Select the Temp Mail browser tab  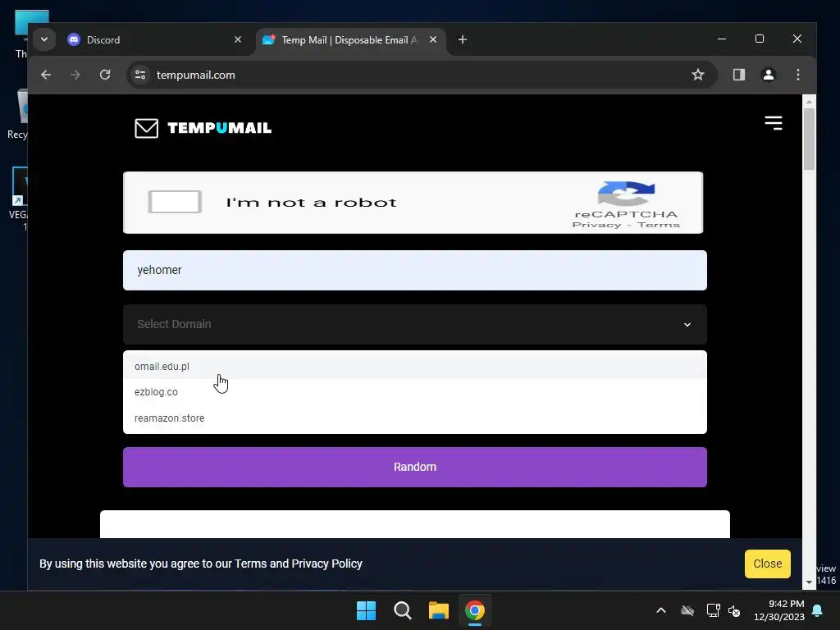click(x=348, y=40)
